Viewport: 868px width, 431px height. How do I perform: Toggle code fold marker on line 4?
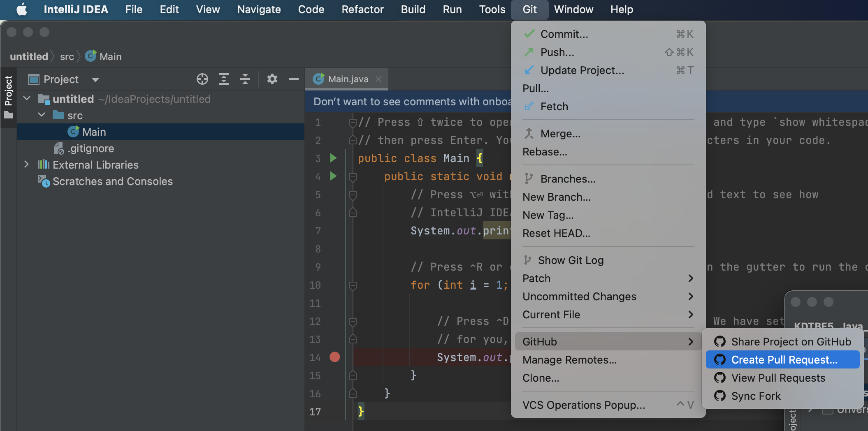point(353,176)
